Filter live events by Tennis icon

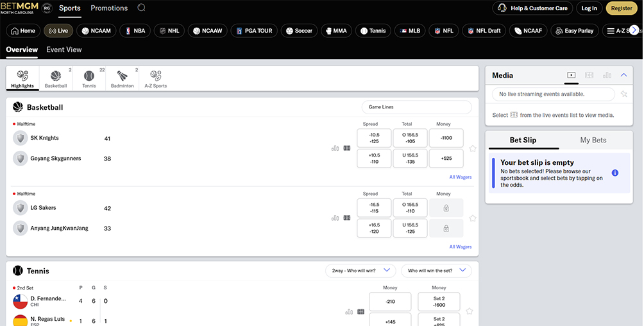tap(89, 78)
